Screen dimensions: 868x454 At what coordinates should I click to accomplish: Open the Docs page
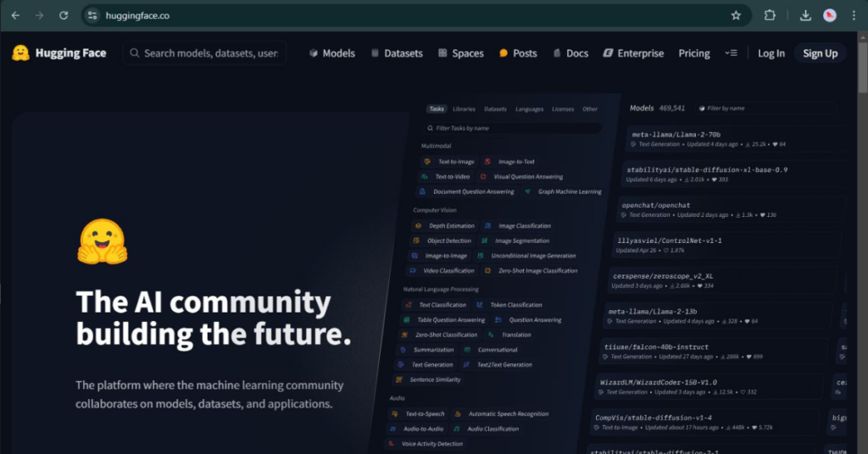[570, 53]
